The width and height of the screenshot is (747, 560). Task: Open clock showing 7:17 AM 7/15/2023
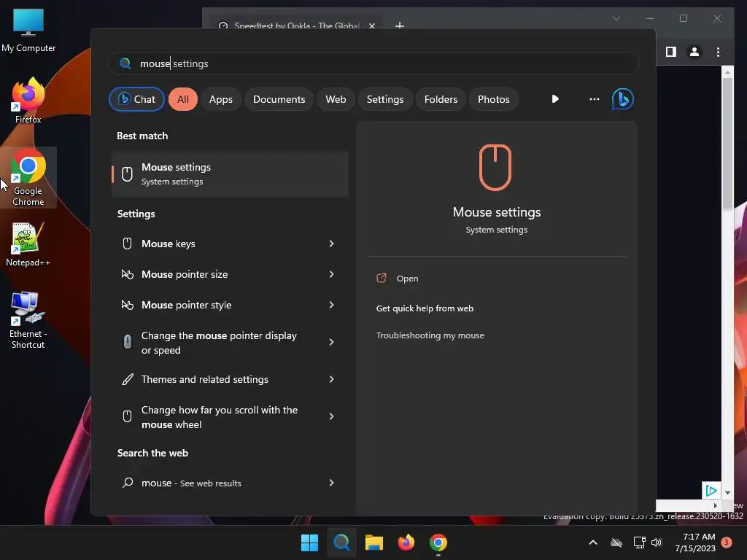(x=694, y=542)
